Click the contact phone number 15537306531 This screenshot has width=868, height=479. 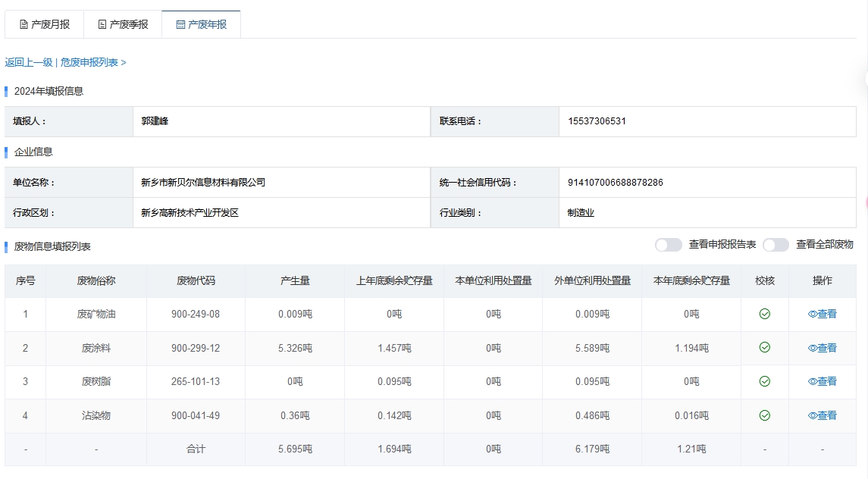pyautogui.click(x=597, y=121)
